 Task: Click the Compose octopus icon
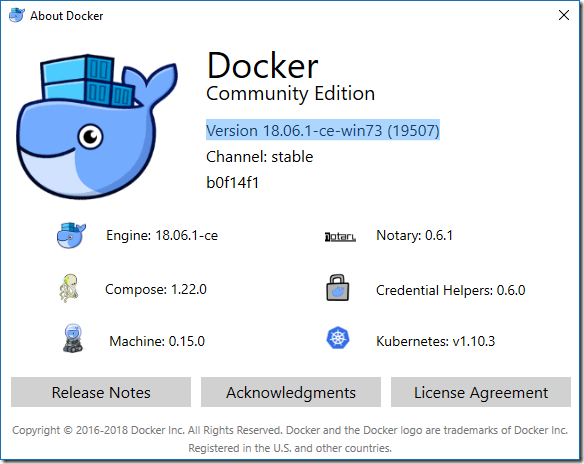(69, 288)
